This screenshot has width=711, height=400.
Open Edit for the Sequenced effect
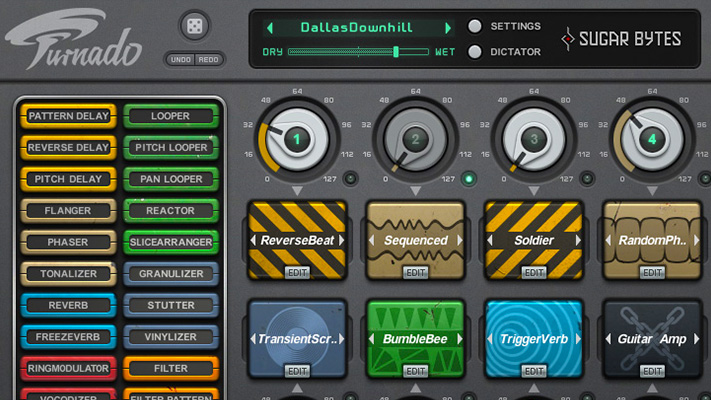pyautogui.click(x=415, y=272)
